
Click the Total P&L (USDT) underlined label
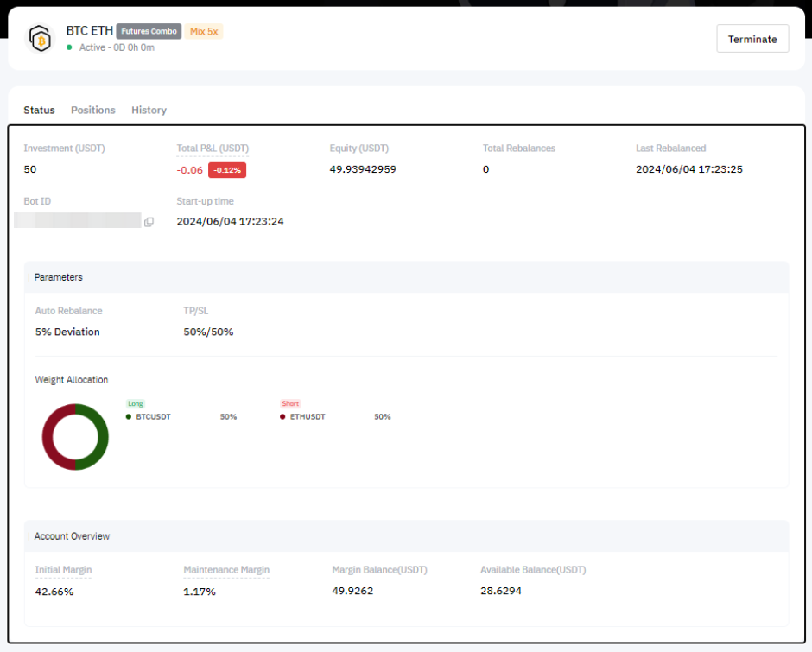point(213,149)
